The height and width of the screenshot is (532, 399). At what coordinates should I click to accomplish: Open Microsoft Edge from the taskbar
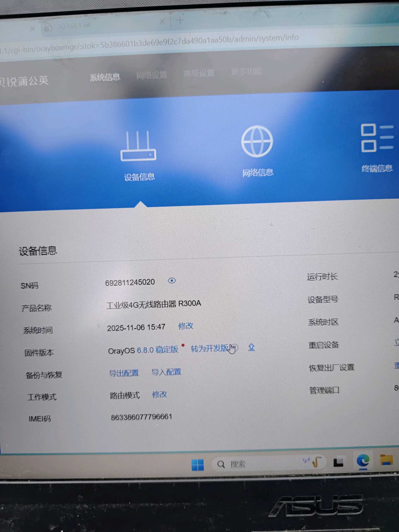pyautogui.click(x=363, y=461)
